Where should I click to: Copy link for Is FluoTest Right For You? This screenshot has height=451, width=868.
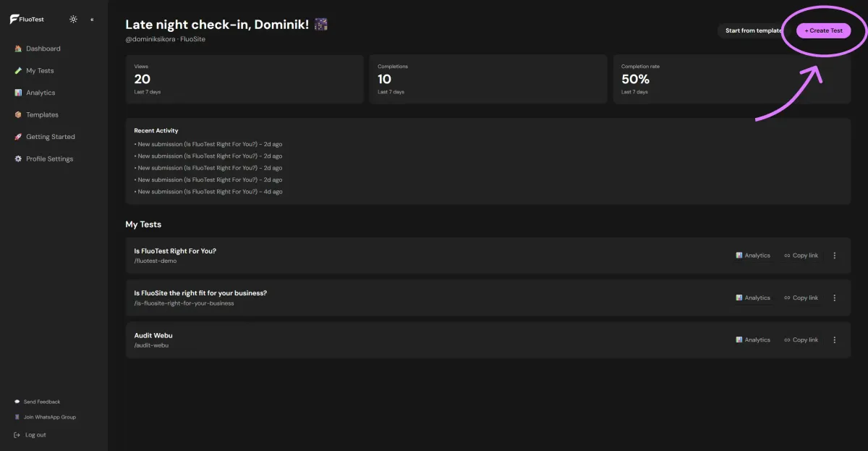[x=801, y=256]
